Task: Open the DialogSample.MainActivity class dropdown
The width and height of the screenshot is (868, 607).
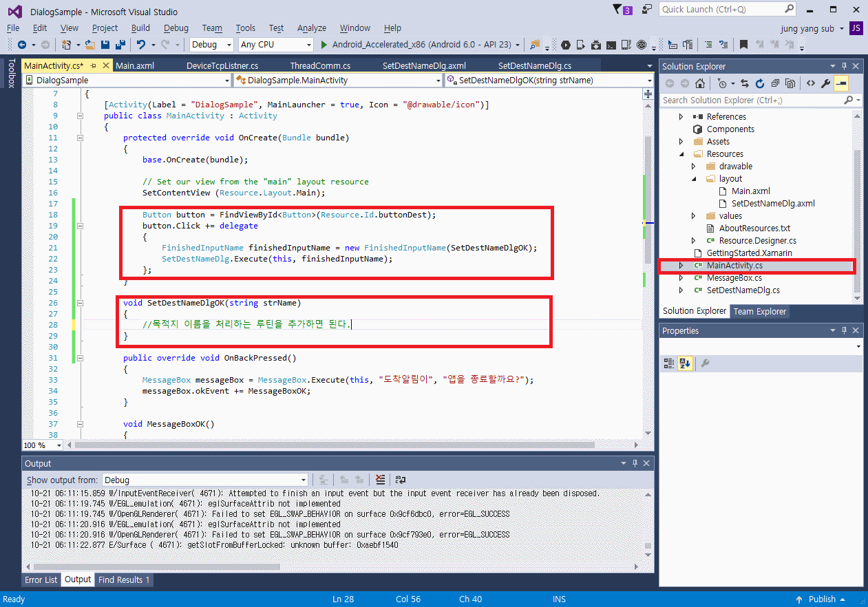Action: (337, 81)
